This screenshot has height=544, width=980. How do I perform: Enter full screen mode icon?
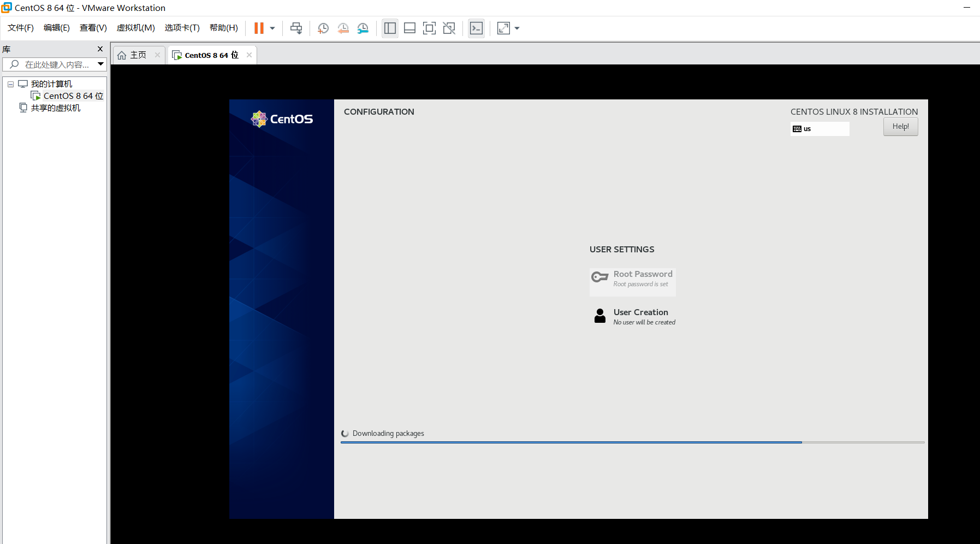point(429,28)
